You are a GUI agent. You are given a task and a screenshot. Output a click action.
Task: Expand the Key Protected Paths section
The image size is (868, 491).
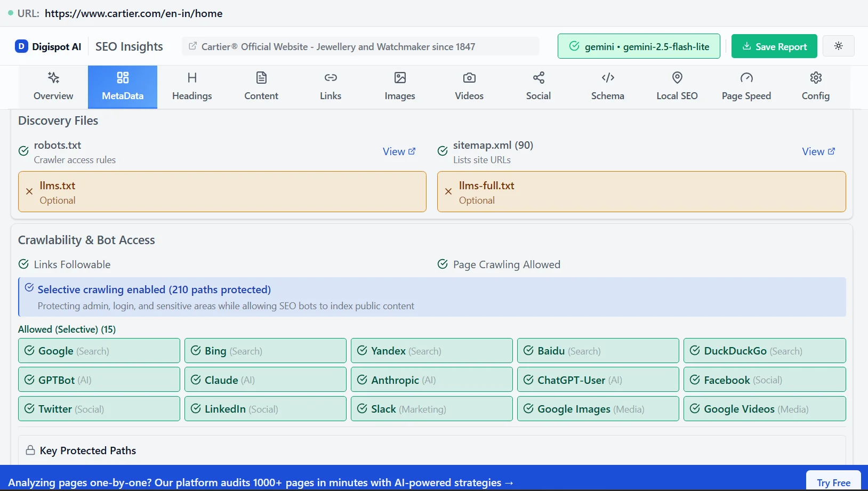pyautogui.click(x=88, y=450)
